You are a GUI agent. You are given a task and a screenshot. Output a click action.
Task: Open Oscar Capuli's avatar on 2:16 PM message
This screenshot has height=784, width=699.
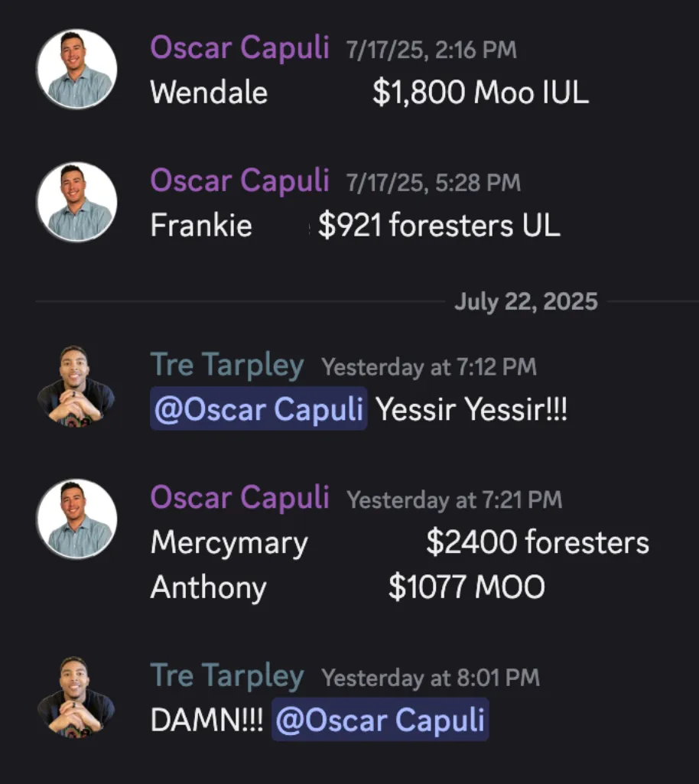[x=77, y=69]
